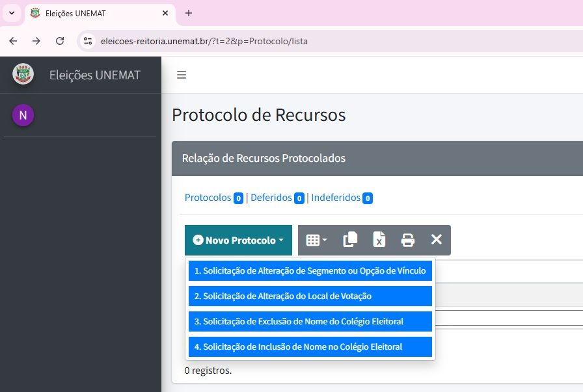
Task: Open the site information icon in address bar
Action: [88, 41]
